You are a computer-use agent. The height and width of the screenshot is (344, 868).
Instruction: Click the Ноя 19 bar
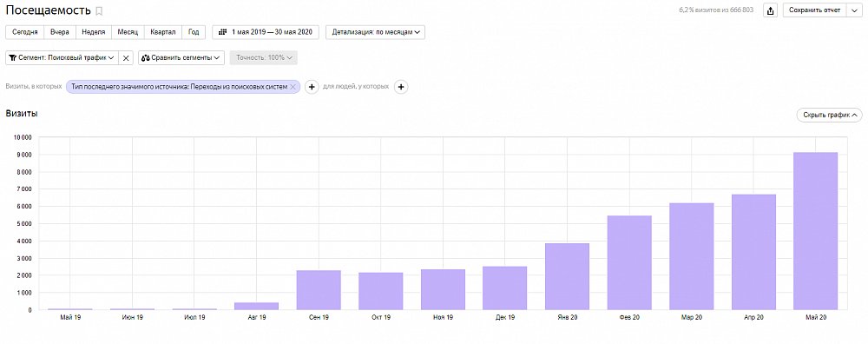pyautogui.click(x=443, y=290)
